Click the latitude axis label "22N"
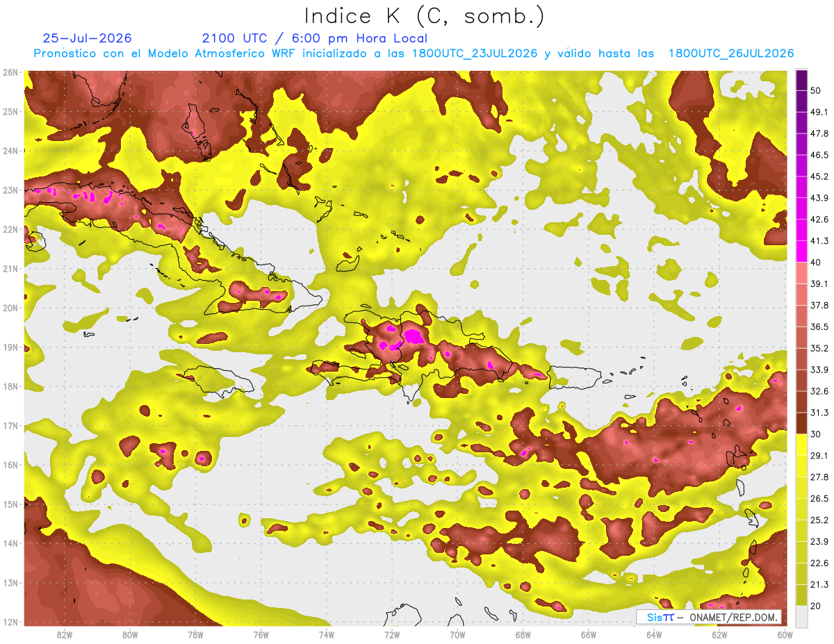Image resolution: width=834 pixels, height=644 pixels. point(10,229)
